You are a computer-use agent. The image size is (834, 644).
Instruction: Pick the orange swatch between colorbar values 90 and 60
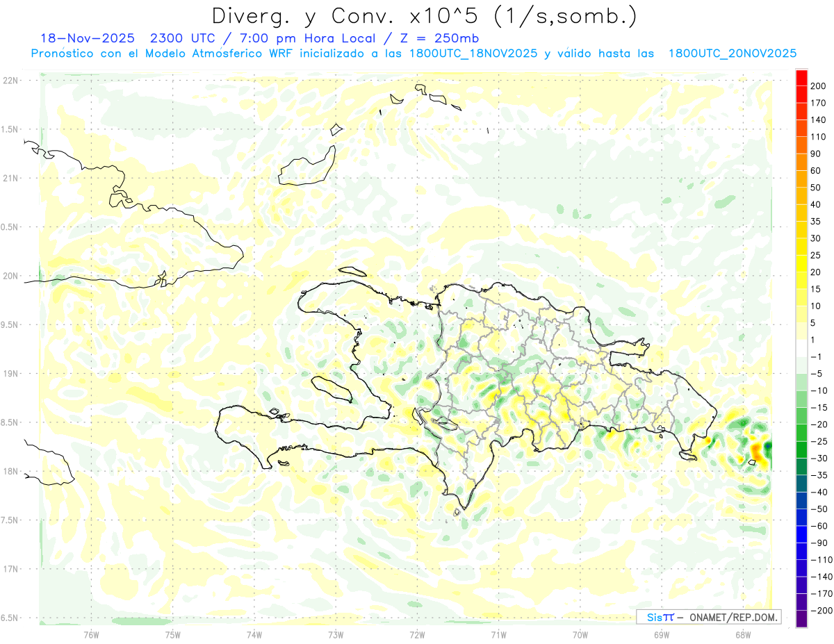(x=801, y=162)
